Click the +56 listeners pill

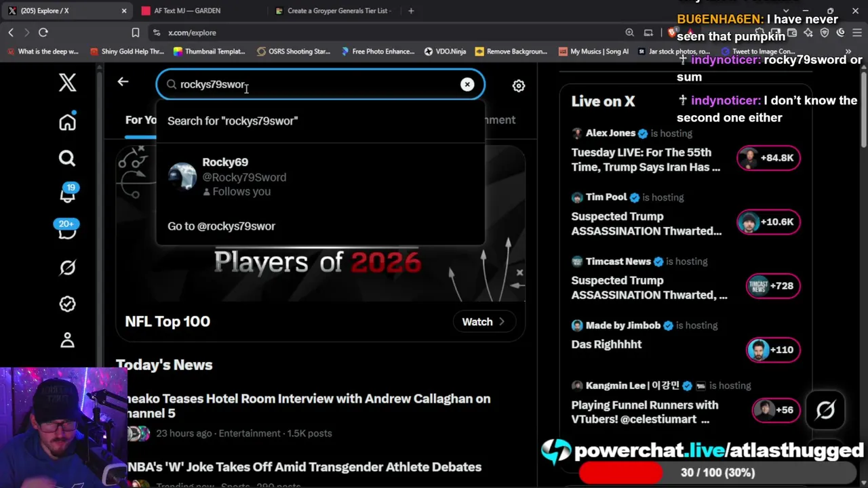point(776,410)
